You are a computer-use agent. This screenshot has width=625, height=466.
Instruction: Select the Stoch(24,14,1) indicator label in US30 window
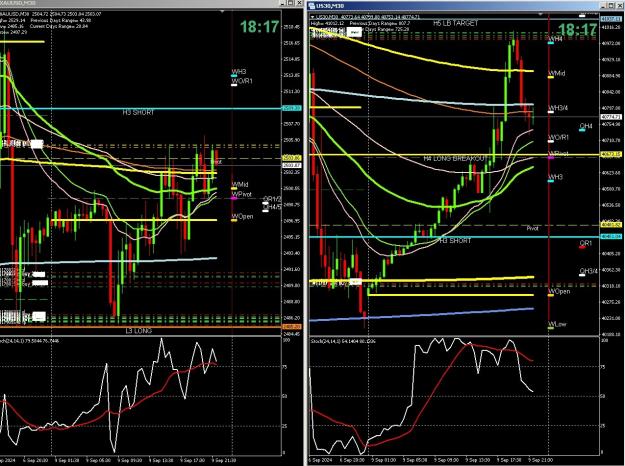coord(343,341)
